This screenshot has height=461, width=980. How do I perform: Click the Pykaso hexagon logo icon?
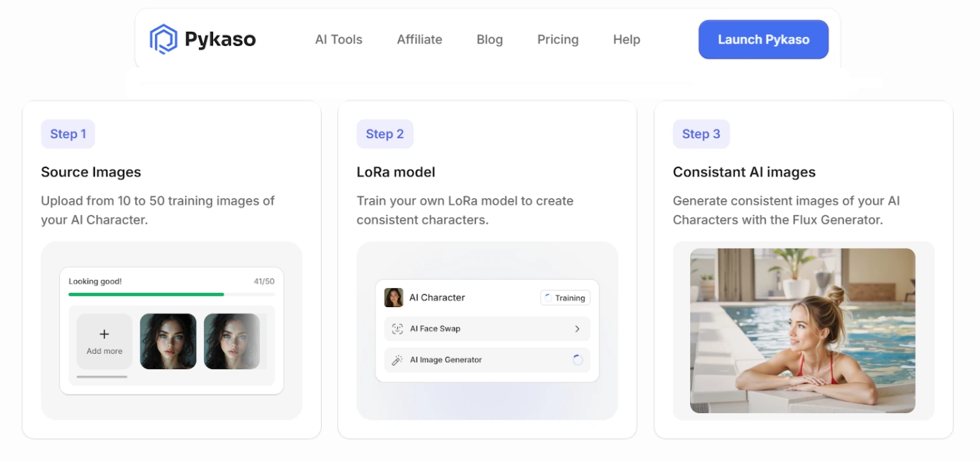point(163,39)
